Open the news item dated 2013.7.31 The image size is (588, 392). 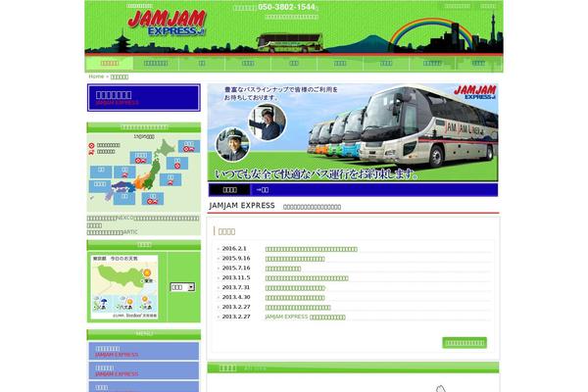tap(295, 288)
